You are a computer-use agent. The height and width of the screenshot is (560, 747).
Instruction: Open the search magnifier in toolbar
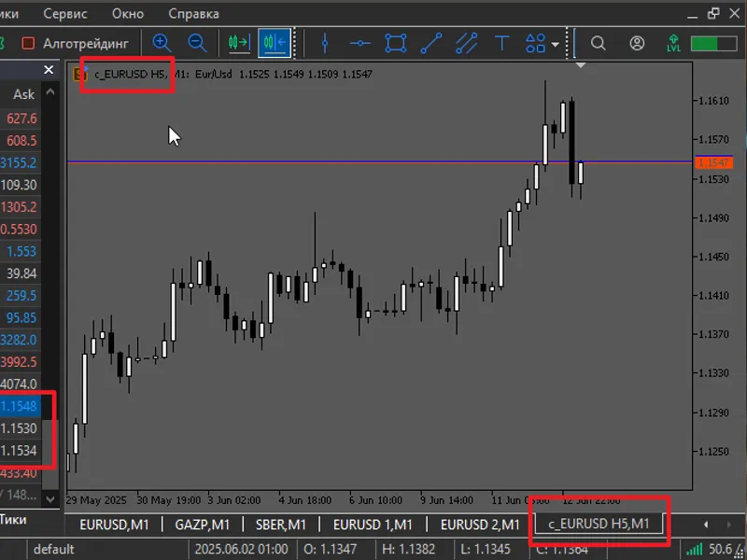599,44
